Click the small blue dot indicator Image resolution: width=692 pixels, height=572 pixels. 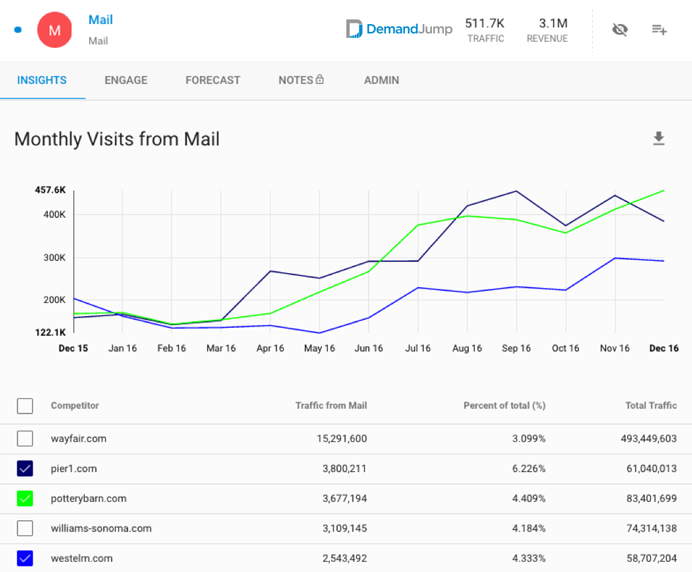[18, 30]
